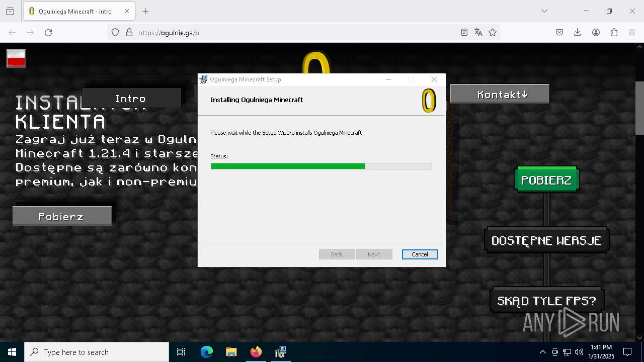The height and width of the screenshot is (362, 644).
Task: Save page to Pocket
Action: click(x=559, y=32)
